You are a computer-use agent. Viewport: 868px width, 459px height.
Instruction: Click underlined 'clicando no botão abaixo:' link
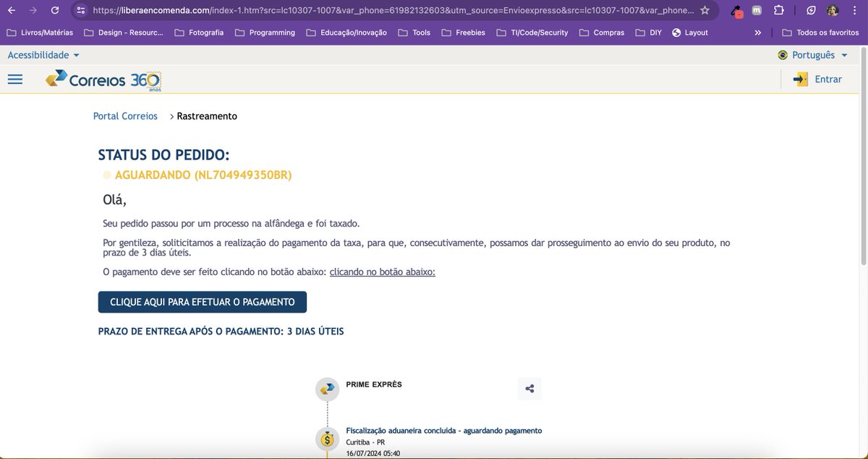383,271
